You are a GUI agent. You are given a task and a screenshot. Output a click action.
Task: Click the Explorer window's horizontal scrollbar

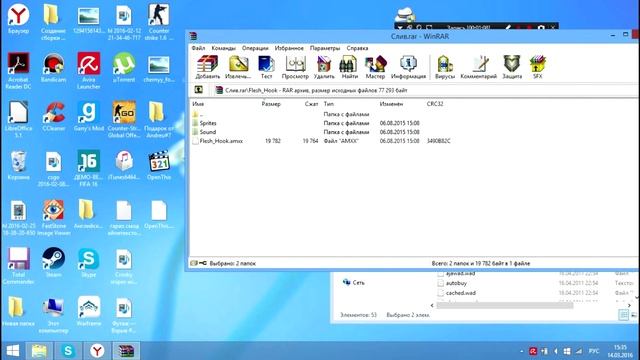point(504,305)
